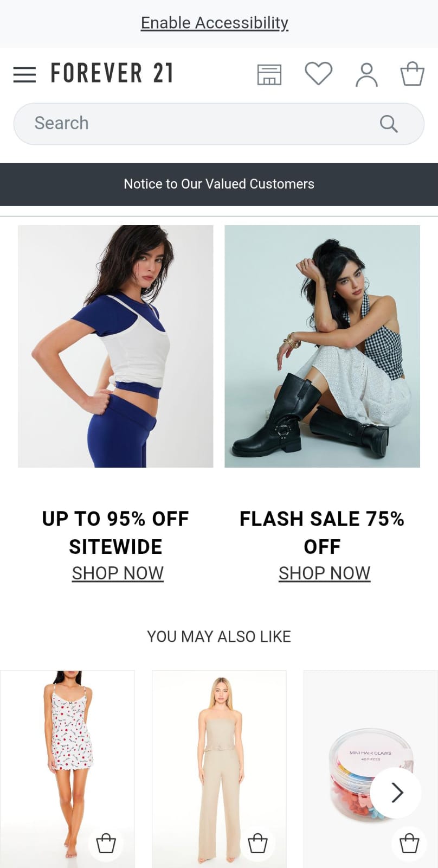Open the Notice to Our Valued Customers banner
438x868 pixels.
click(x=219, y=184)
